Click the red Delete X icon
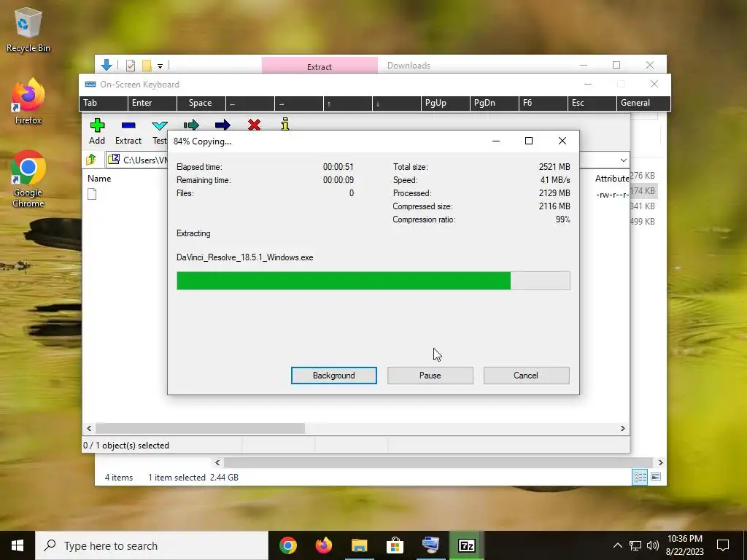The image size is (747, 560). (254, 125)
